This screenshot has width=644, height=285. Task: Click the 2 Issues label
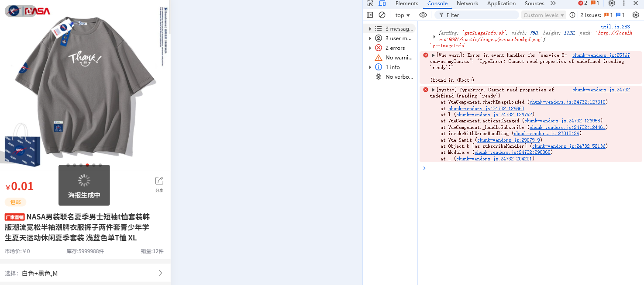(x=591, y=15)
